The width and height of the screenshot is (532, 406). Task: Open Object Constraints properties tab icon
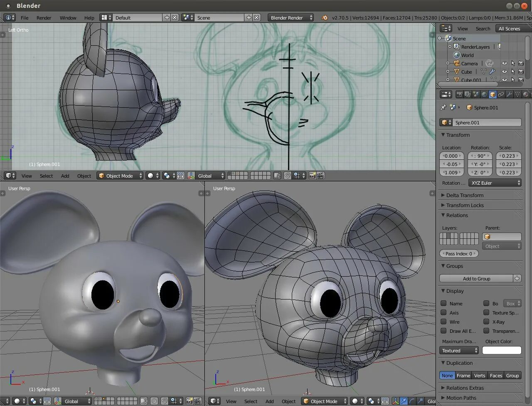501,94
